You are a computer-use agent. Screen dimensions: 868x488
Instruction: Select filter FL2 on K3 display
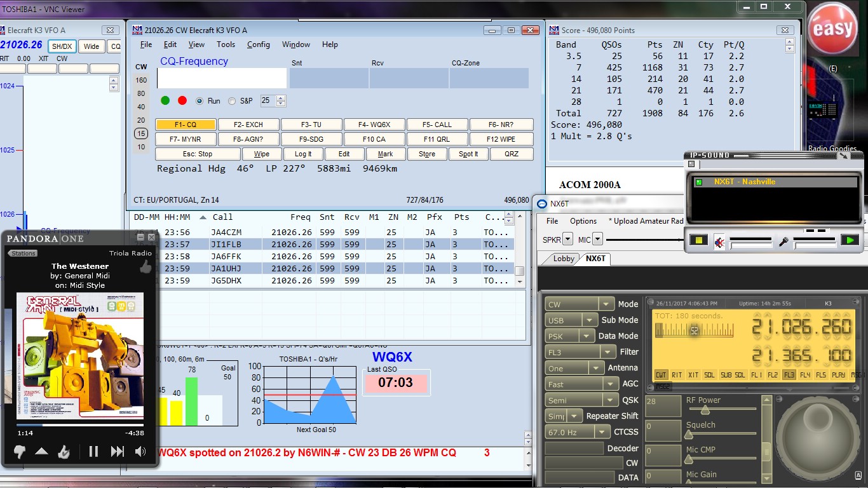click(772, 375)
